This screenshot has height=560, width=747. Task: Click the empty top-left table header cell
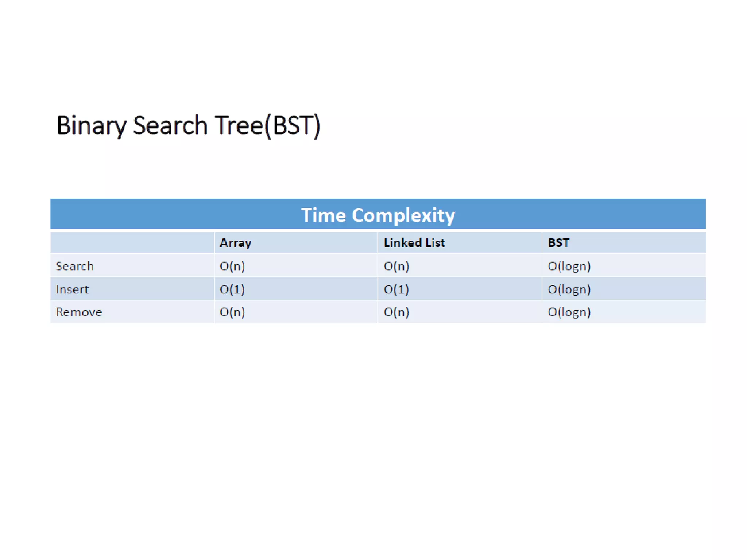[x=132, y=243]
